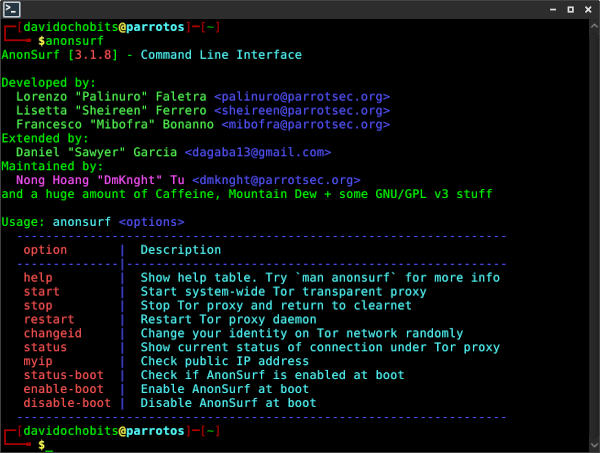Screen dimensions: 600x453
Task: Click the 'status' option row
Action: pyautogui.click(x=45, y=347)
